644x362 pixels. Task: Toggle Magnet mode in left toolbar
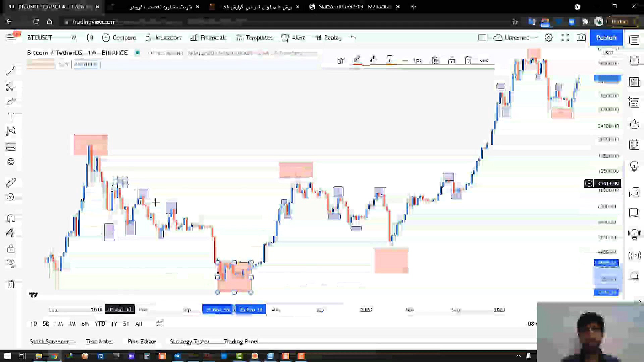click(11, 218)
